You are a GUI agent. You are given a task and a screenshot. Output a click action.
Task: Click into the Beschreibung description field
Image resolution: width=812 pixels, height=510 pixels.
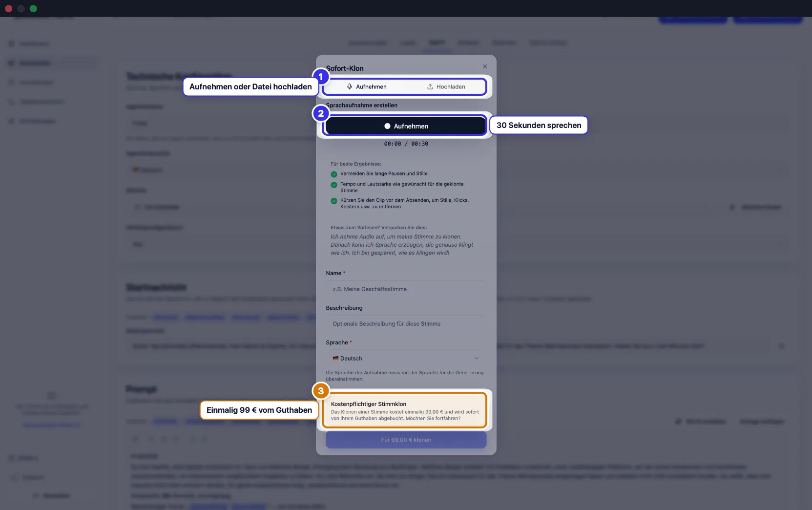(406, 323)
